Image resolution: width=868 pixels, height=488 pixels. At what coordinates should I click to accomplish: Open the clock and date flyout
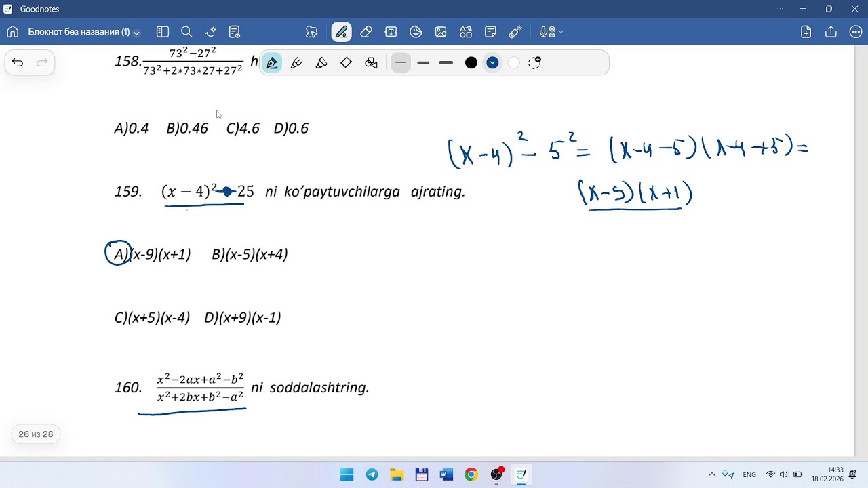coord(827,474)
